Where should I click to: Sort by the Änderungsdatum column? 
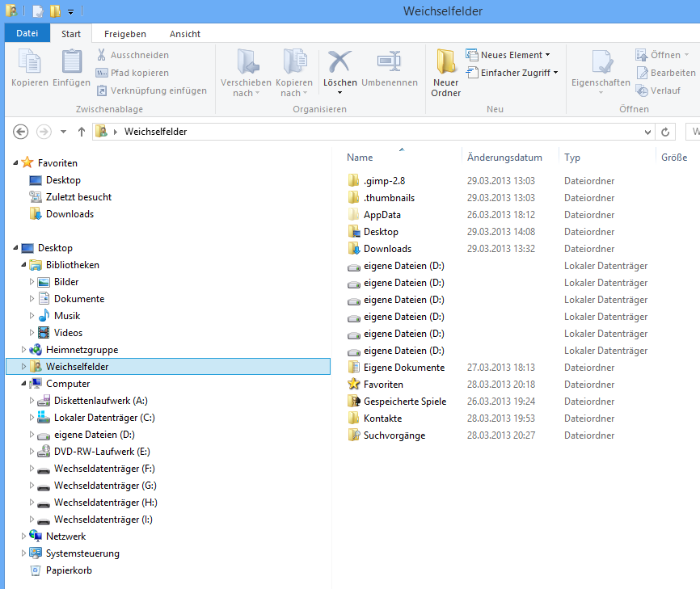[504, 158]
